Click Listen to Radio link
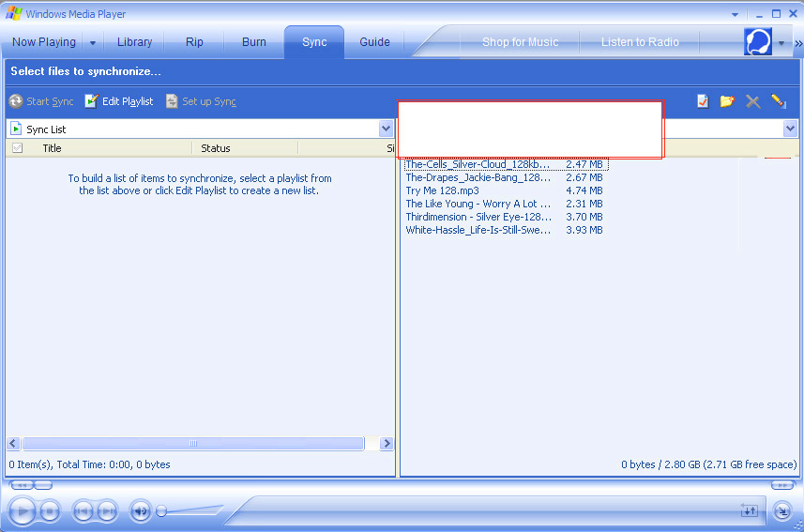The height and width of the screenshot is (532, 804). click(x=640, y=42)
